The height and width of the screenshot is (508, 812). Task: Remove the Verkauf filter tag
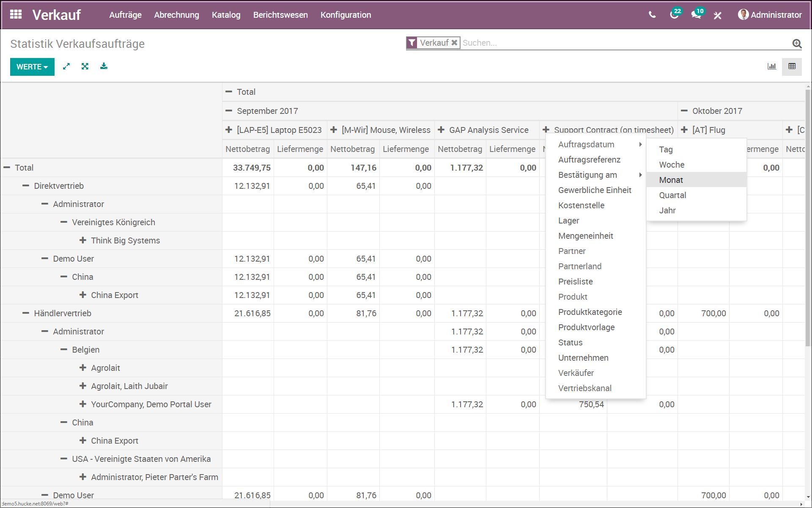click(454, 43)
